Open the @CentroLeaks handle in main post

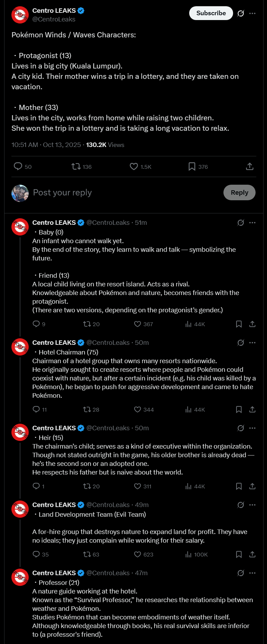click(x=54, y=19)
